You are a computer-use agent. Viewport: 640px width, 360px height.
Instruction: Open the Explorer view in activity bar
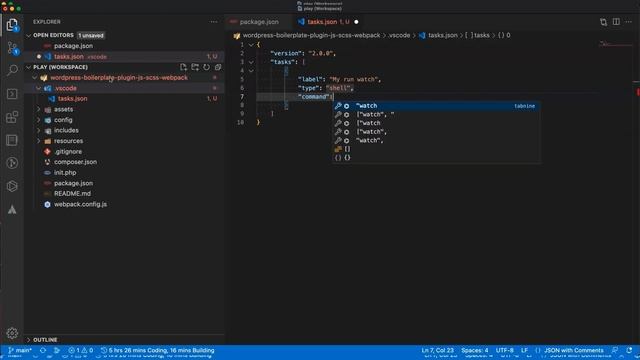point(12,25)
